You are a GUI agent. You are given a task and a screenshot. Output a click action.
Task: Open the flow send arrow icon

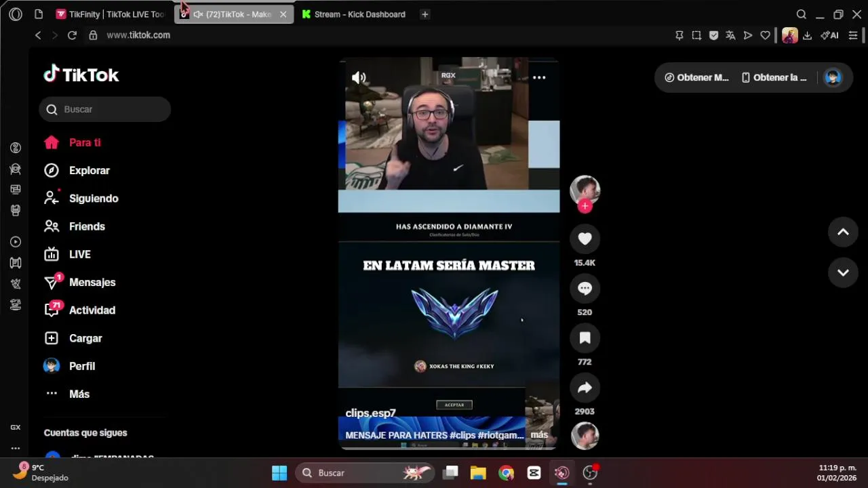(748, 35)
